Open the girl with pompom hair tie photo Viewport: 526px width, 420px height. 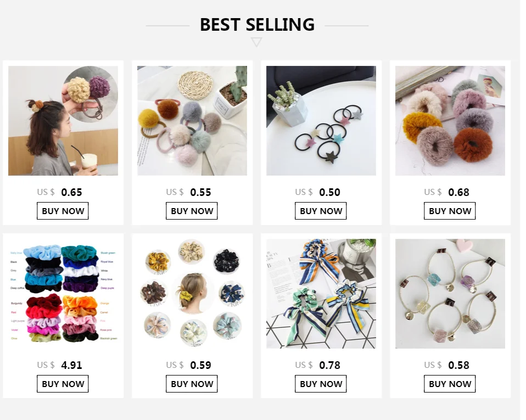(63, 120)
